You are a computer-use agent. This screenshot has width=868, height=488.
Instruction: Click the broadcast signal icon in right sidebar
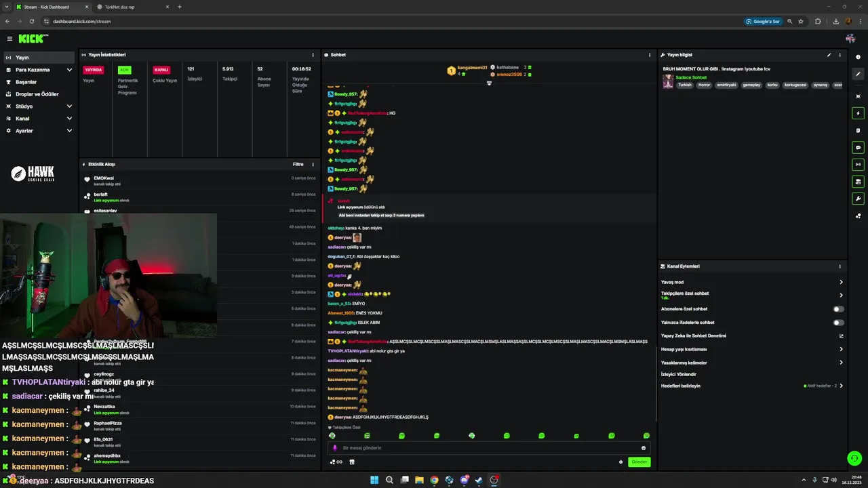tap(858, 164)
